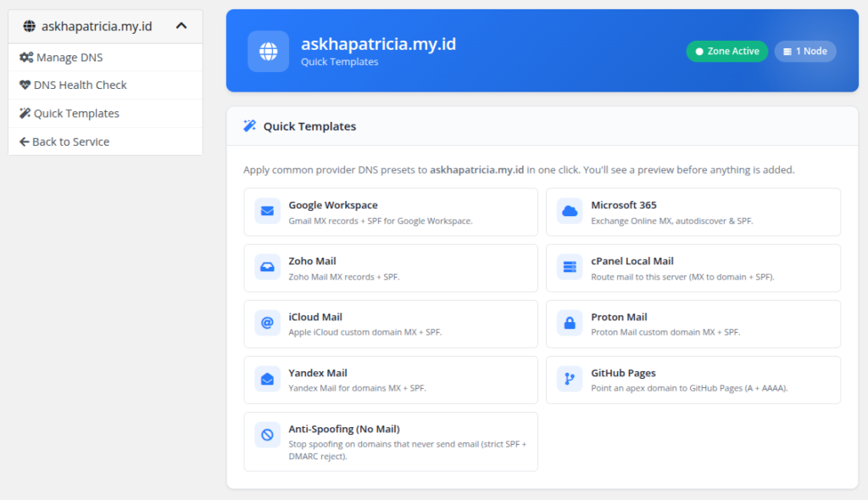
Task: Click bold askhapatricia.my.id in intro sentence
Action: [476, 169]
